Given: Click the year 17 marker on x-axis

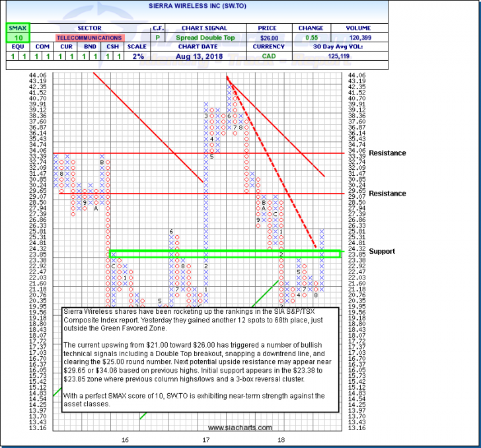Looking at the screenshot, I should tap(206, 439).
